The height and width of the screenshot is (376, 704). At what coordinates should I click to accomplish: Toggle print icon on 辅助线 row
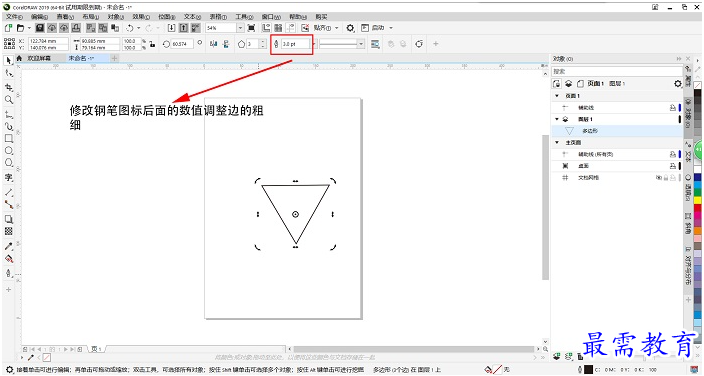673,108
